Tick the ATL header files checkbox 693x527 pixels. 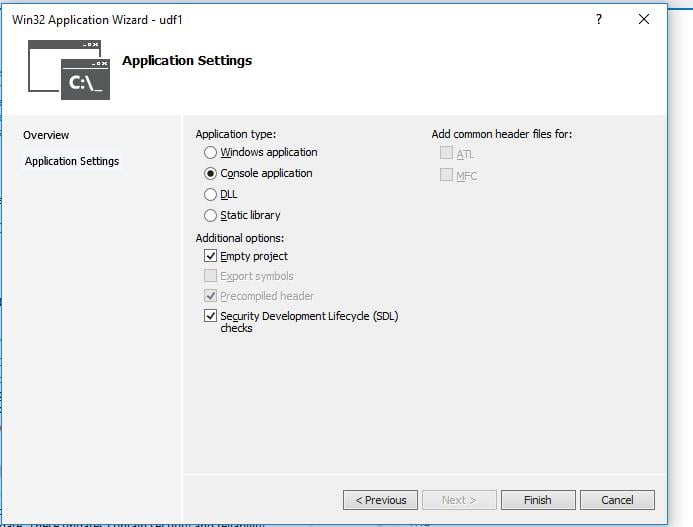[x=446, y=153]
